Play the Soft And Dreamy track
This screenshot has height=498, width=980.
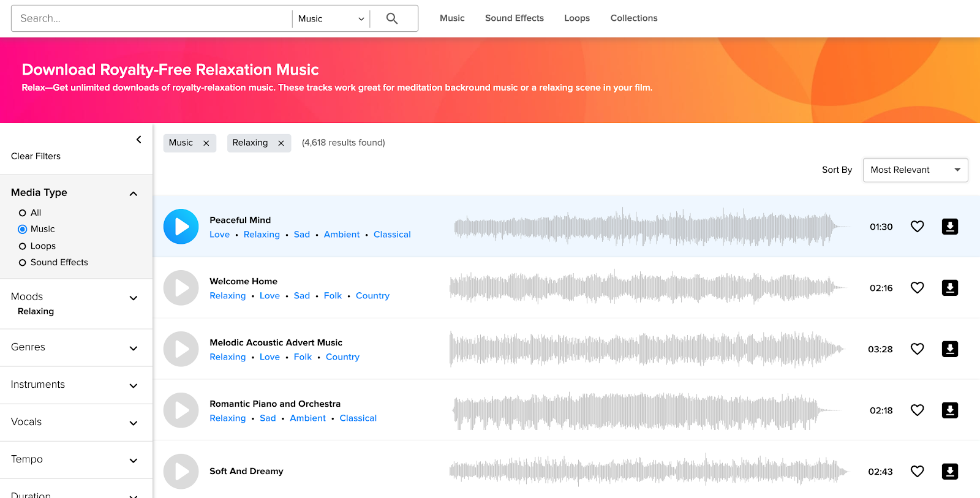pos(181,472)
